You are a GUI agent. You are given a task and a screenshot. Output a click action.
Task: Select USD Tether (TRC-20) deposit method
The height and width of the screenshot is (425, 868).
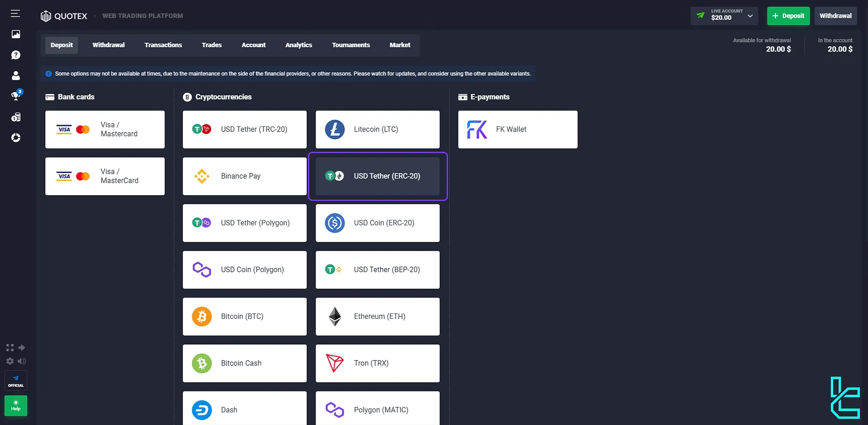(245, 130)
